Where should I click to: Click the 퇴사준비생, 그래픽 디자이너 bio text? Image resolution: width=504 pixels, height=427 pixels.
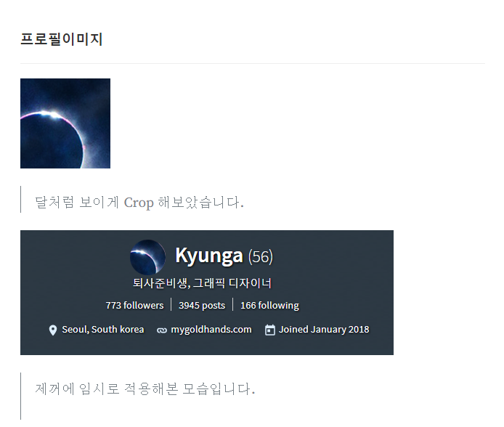pos(202,283)
